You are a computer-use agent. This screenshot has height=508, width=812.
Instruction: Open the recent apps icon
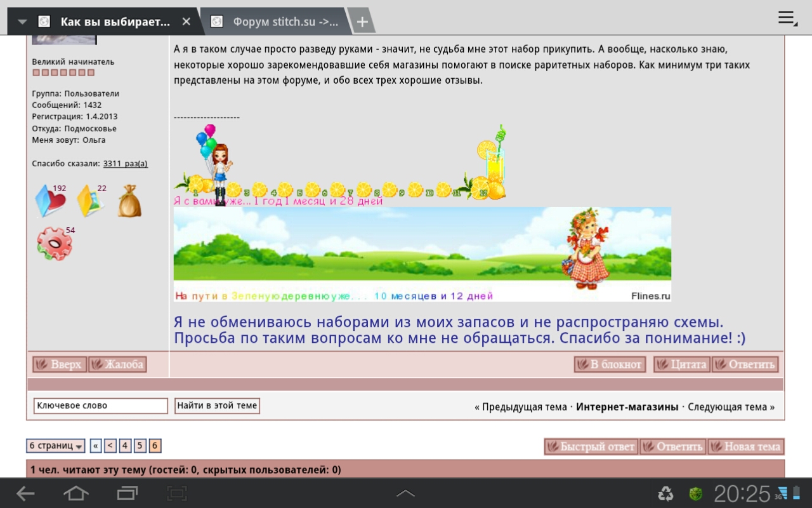pyautogui.click(x=127, y=493)
